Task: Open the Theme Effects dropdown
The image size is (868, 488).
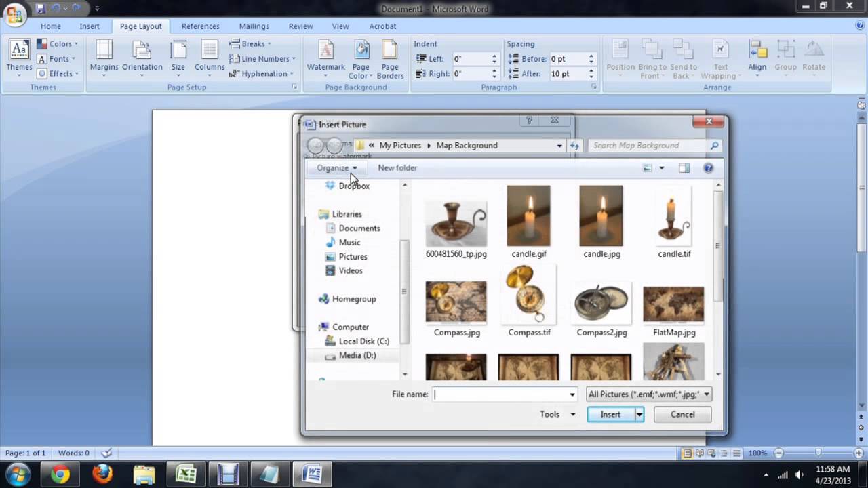Action: tap(58, 74)
